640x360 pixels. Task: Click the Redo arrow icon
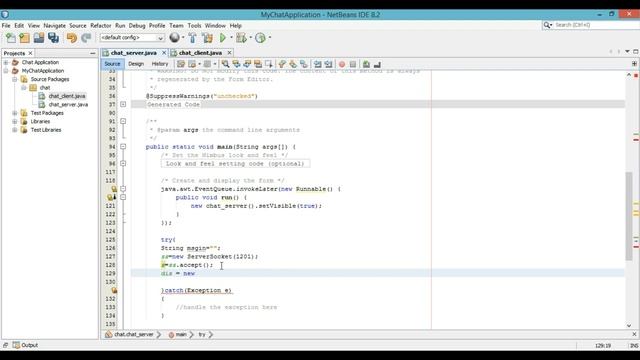click(86, 38)
